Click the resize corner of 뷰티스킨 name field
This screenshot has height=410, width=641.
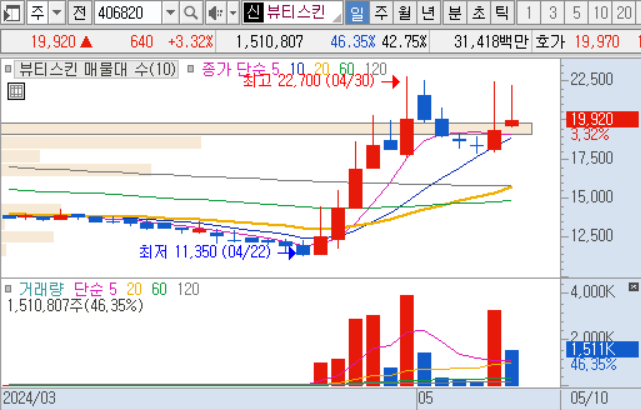click(x=337, y=18)
